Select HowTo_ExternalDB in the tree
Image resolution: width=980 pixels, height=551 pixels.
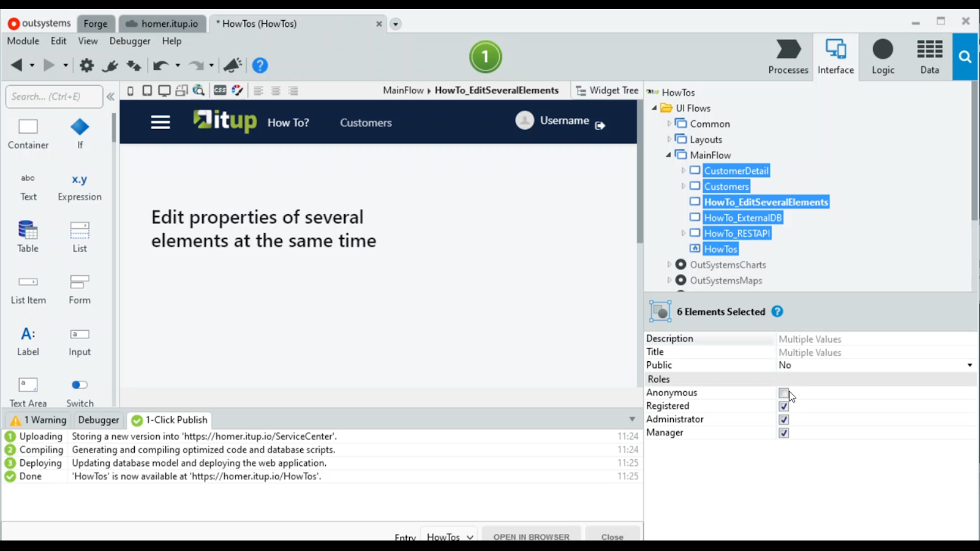(742, 218)
